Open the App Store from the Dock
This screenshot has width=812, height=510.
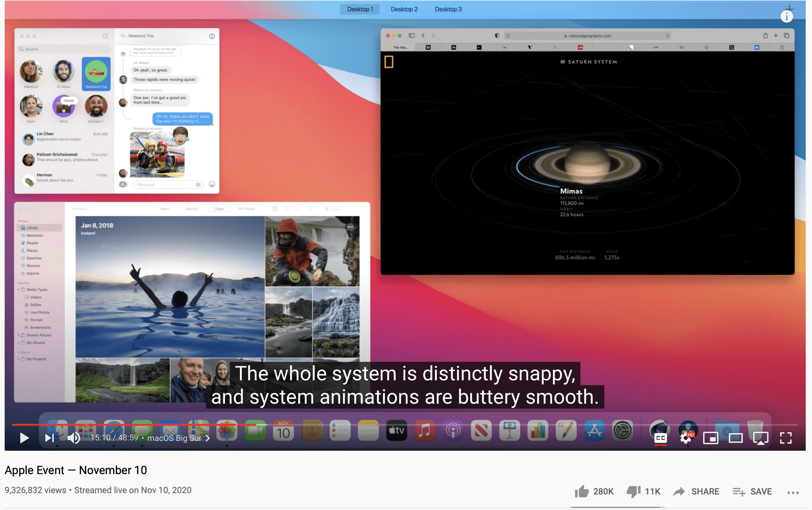595,431
